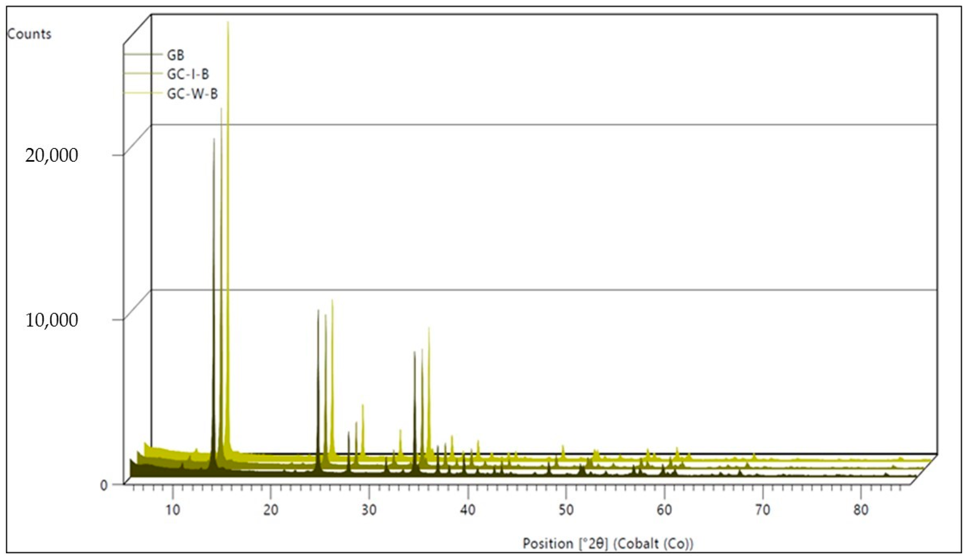Screen dimensions: 968x560
Task: Select the GC-W-B legend entry
Action: coord(192,94)
